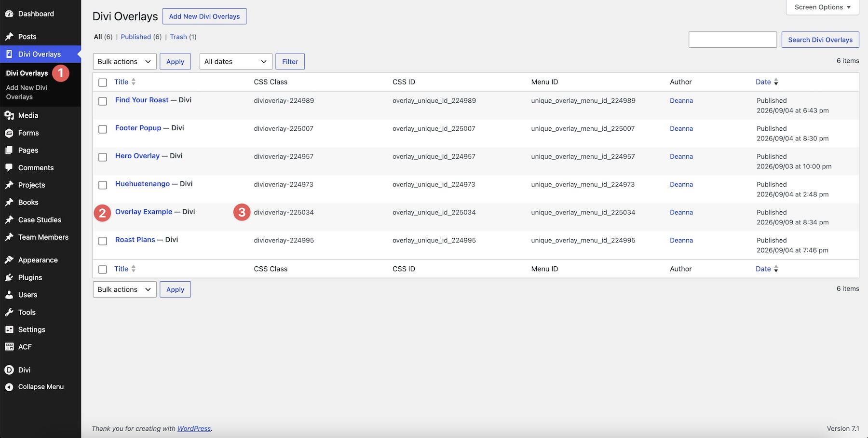Viewport: 868px width, 438px height.
Task: Toggle select-all checkbox in table footer
Action: pyautogui.click(x=103, y=270)
